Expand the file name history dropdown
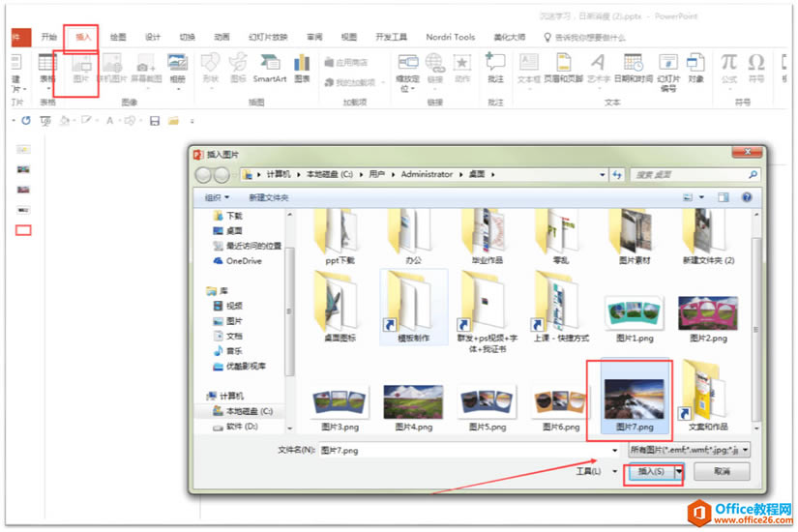 point(615,450)
